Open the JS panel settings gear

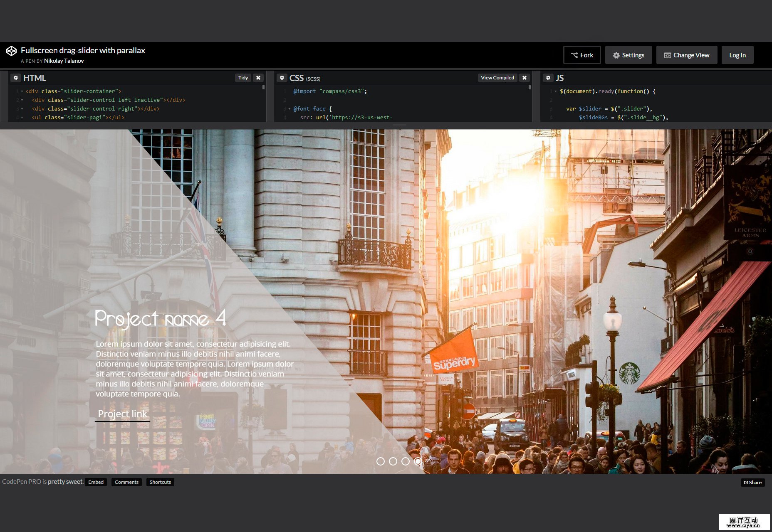point(549,78)
